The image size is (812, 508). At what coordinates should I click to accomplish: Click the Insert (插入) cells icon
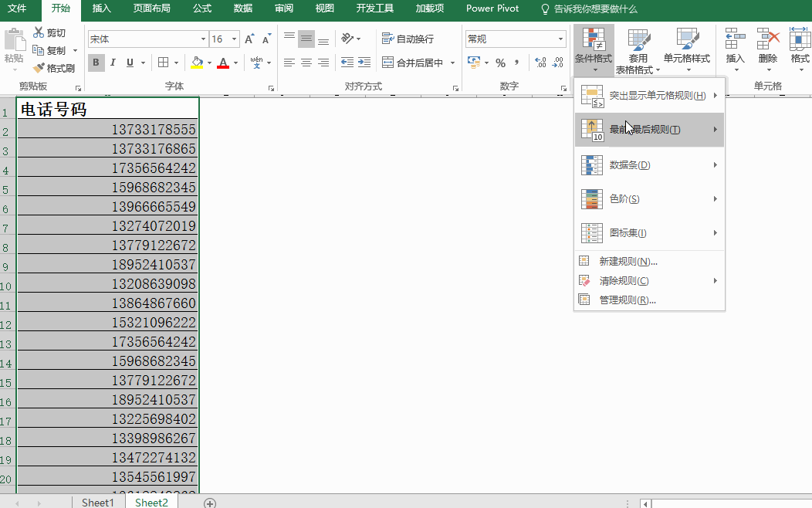(x=735, y=39)
